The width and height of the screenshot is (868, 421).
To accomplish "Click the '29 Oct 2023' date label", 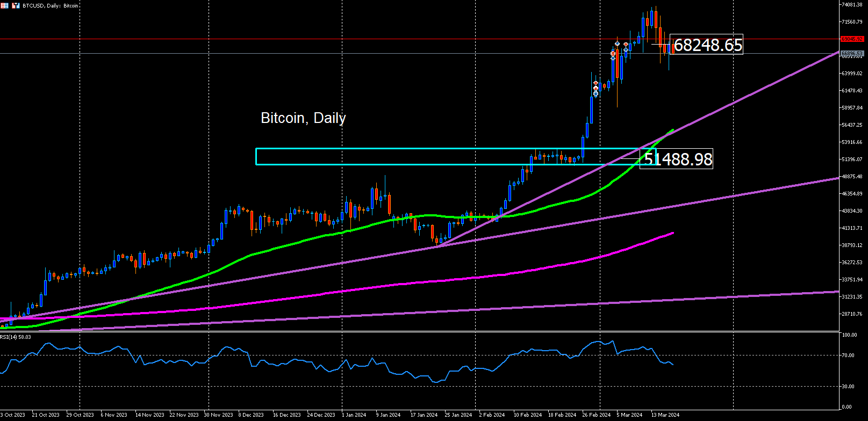I will click(x=80, y=415).
